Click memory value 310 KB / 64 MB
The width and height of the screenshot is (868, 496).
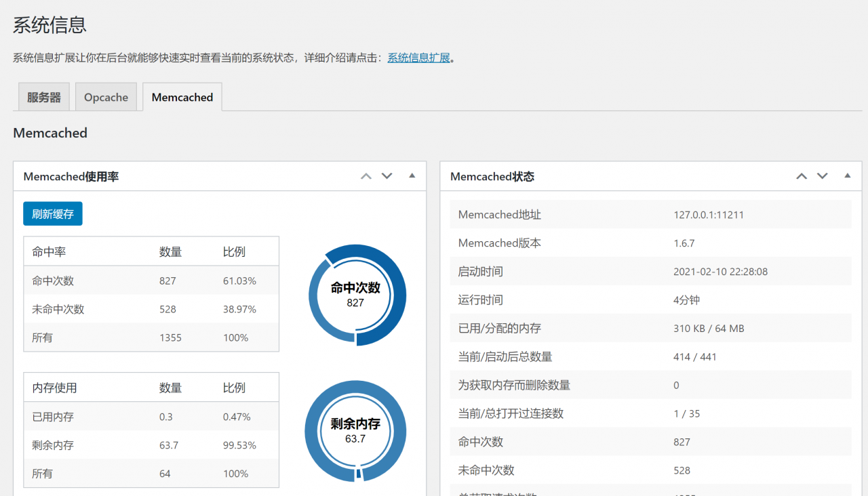point(709,329)
